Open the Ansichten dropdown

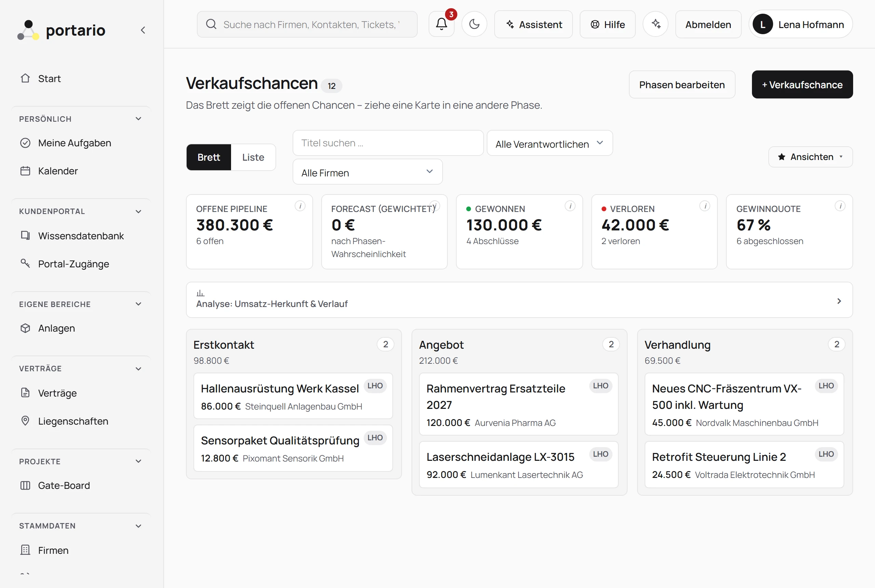(x=810, y=157)
